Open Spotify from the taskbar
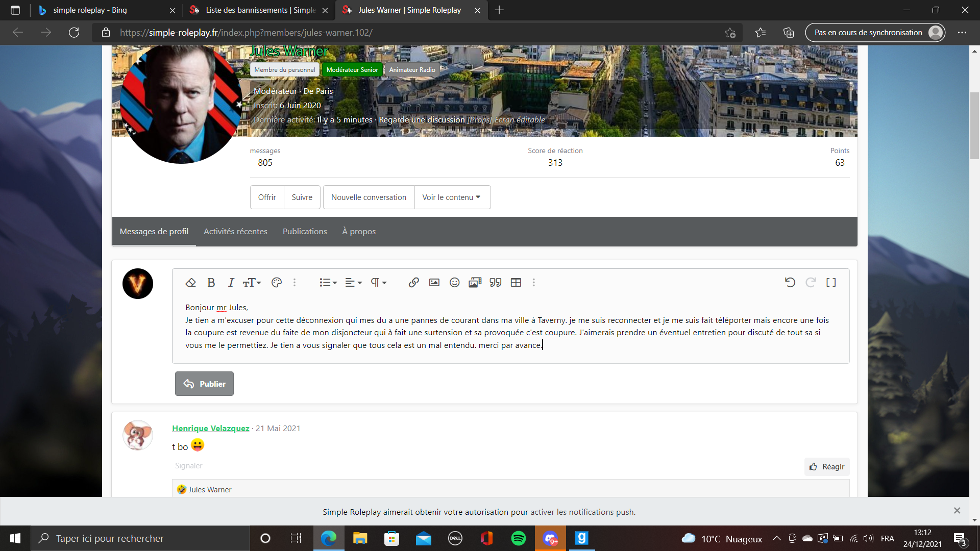980x551 pixels. coord(519,538)
